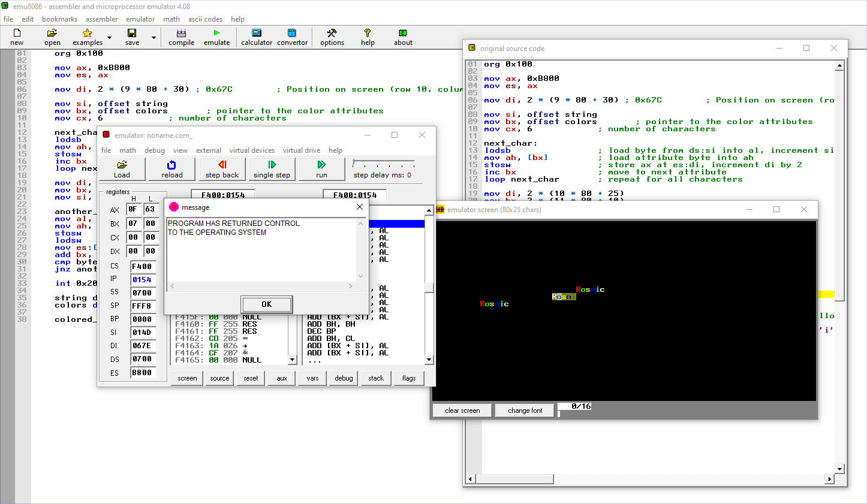Image resolution: width=867 pixels, height=504 pixels.
Task: Select 'lodsb' line in original source code
Action: click(498, 150)
